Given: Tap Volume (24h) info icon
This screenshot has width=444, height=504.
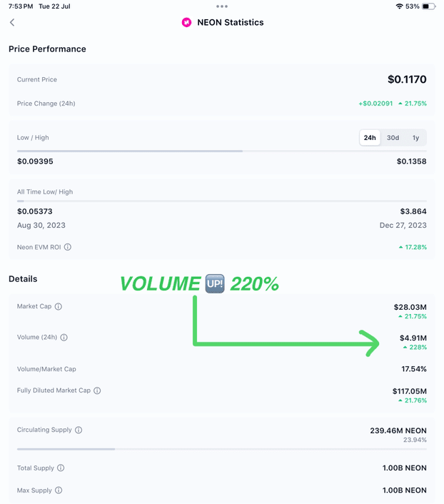Looking at the screenshot, I should pyautogui.click(x=64, y=337).
